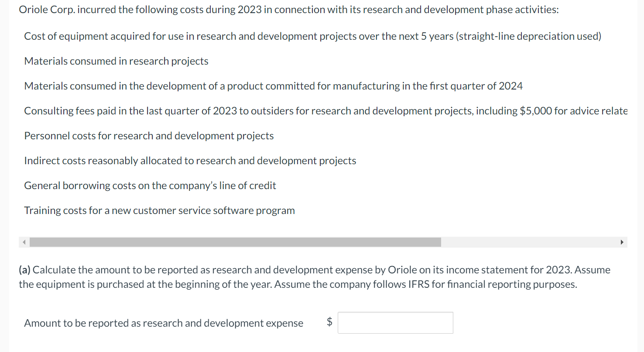The image size is (644, 352).
Task: Select the 'Training costs' row
Action: point(159,211)
